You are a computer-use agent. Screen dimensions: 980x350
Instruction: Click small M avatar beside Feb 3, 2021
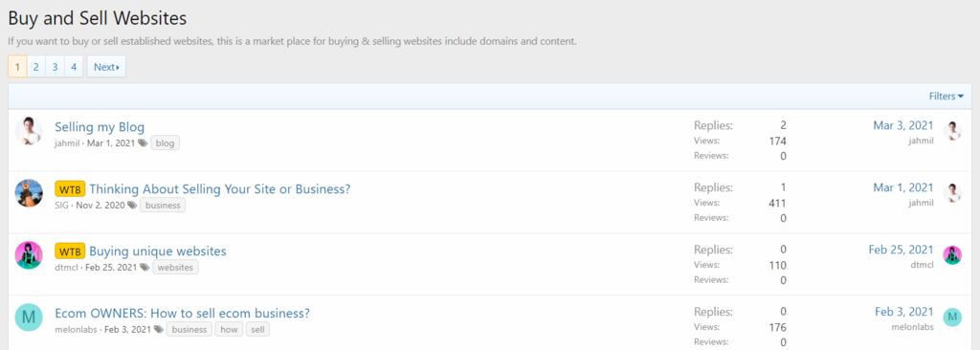[952, 317]
